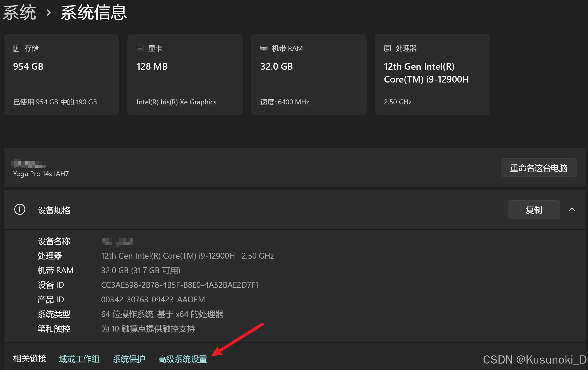The height and width of the screenshot is (370, 588).
Task: Click the 设备 ID value text
Action: (180, 285)
